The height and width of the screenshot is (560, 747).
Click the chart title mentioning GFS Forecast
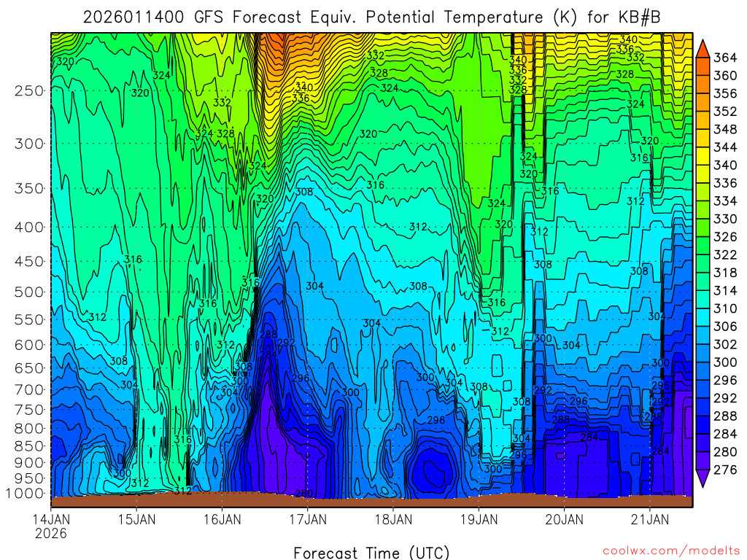tap(371, 17)
